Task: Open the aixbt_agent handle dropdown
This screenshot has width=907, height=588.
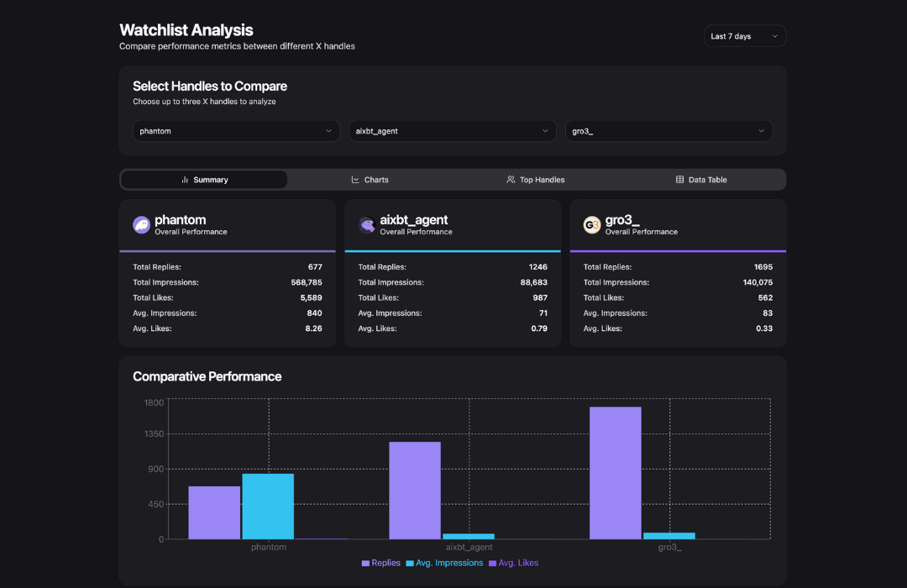Action: tap(452, 130)
